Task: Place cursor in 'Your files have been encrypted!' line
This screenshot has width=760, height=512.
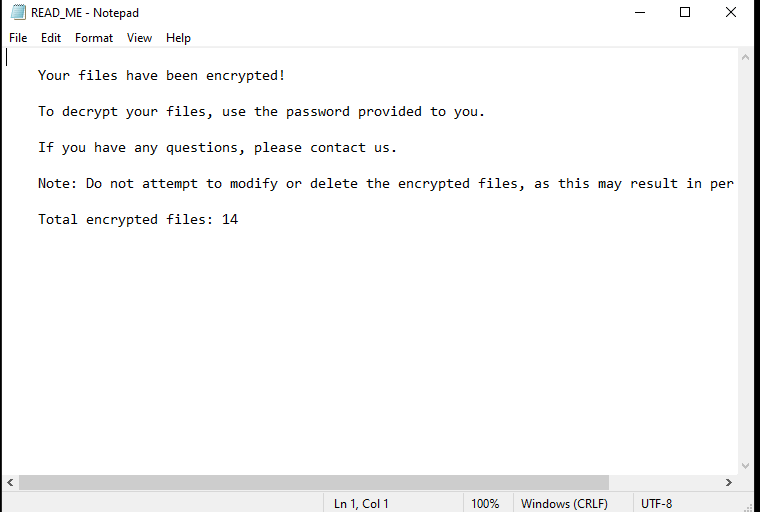Action: [x=161, y=76]
